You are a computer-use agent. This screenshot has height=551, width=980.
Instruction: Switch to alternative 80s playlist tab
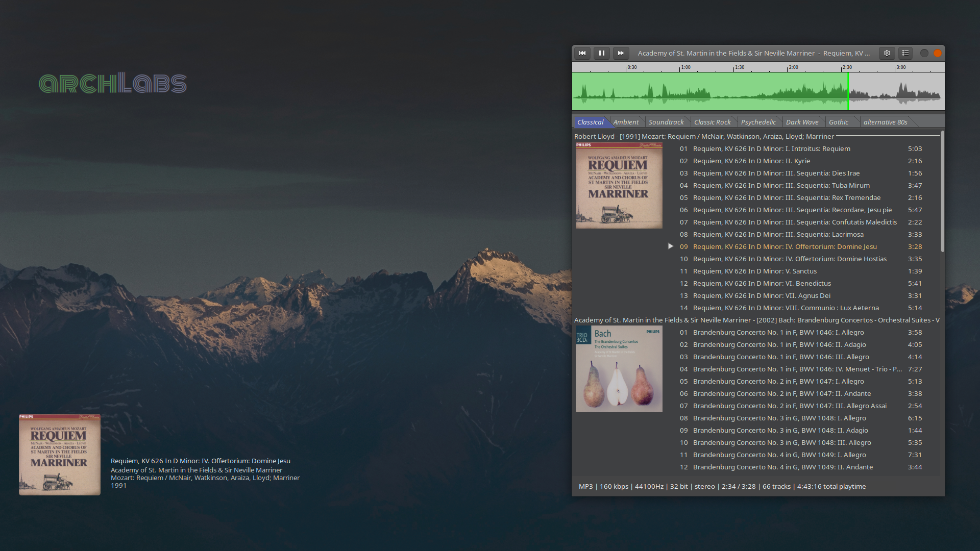pyautogui.click(x=885, y=122)
